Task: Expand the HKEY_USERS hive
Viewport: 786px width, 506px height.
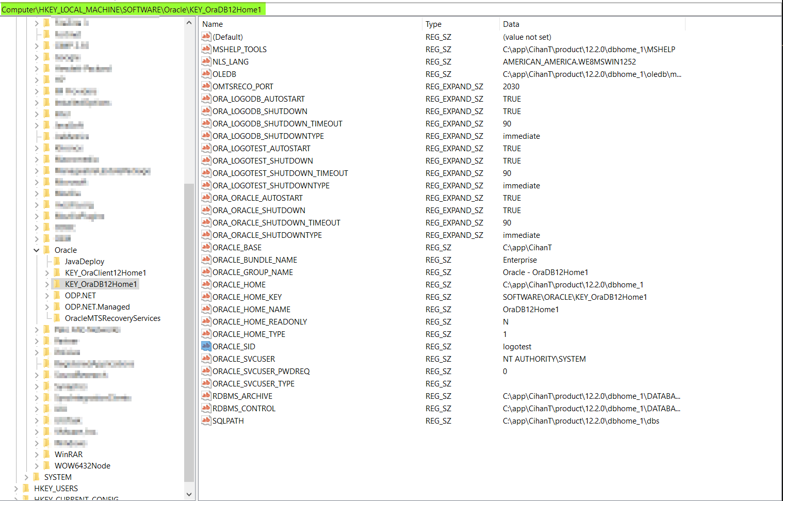Action: point(16,488)
